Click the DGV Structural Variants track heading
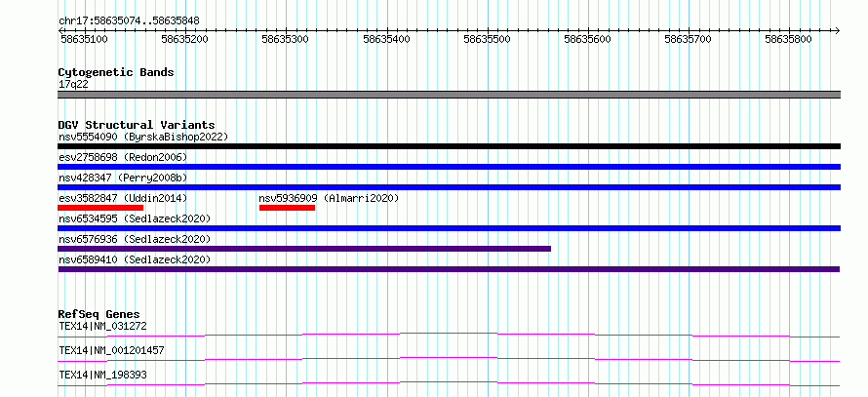The height and width of the screenshot is (397, 868). (137, 125)
